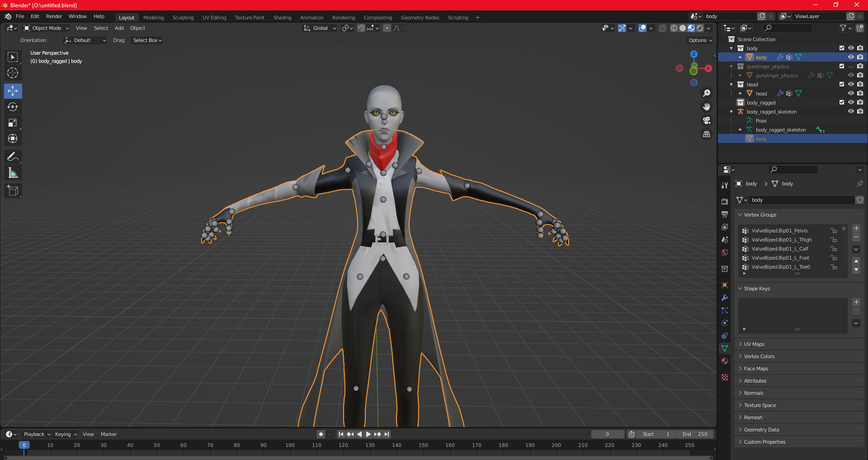This screenshot has height=460, width=868.
Task: Toggle the camera view gizmo
Action: tap(707, 120)
